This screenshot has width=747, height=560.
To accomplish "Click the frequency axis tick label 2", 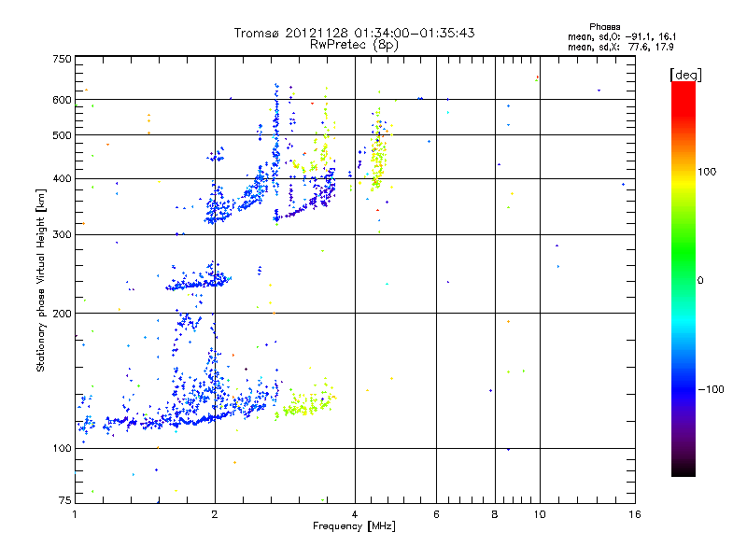I will pos(215,514).
